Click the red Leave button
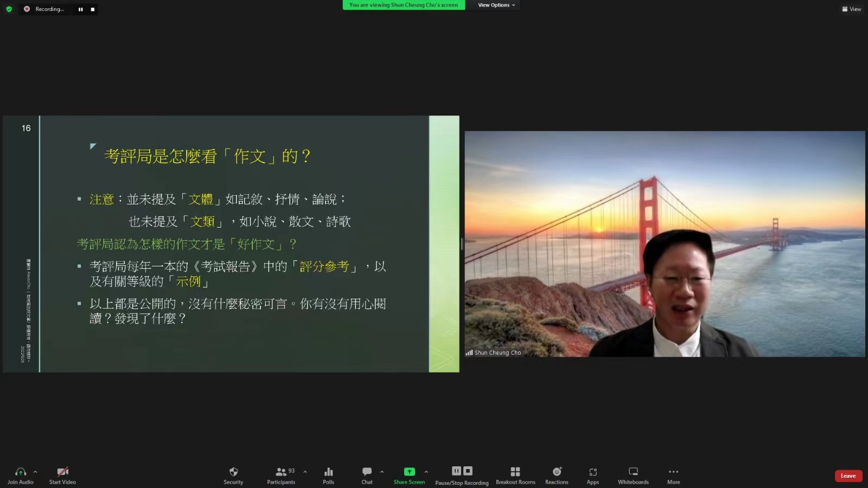 click(848, 476)
